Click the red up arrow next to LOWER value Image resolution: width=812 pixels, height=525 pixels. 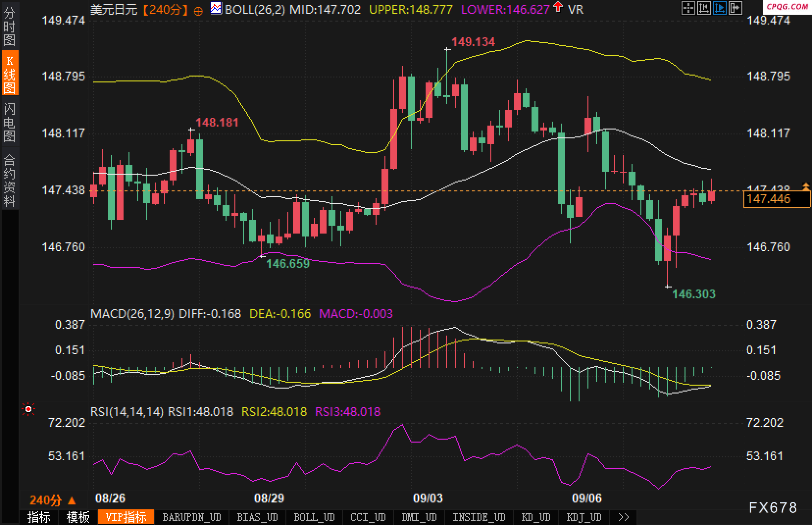558,7
